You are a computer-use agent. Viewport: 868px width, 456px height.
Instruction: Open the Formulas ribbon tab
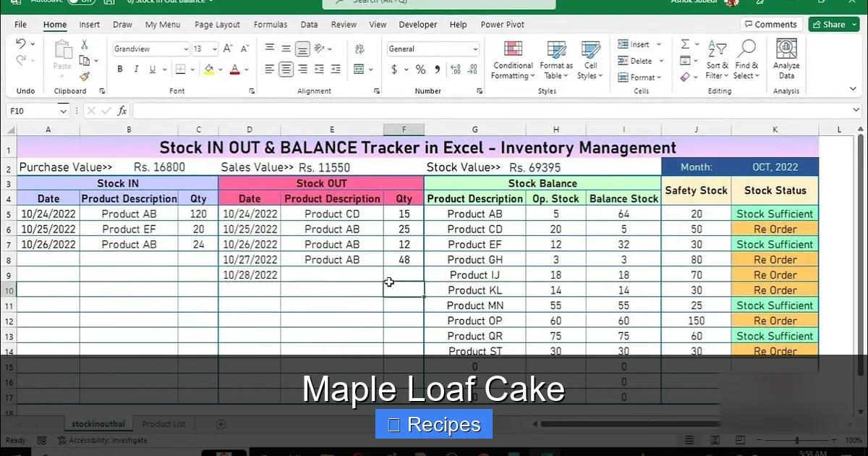pos(271,25)
